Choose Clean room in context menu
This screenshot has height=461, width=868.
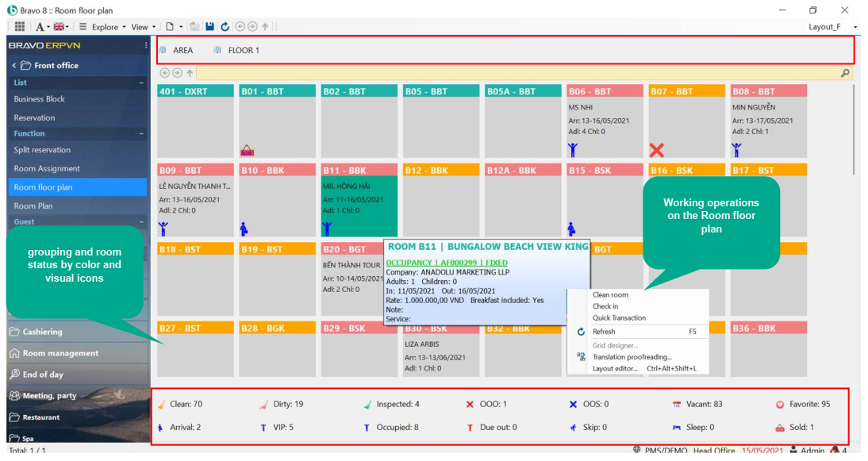point(610,294)
